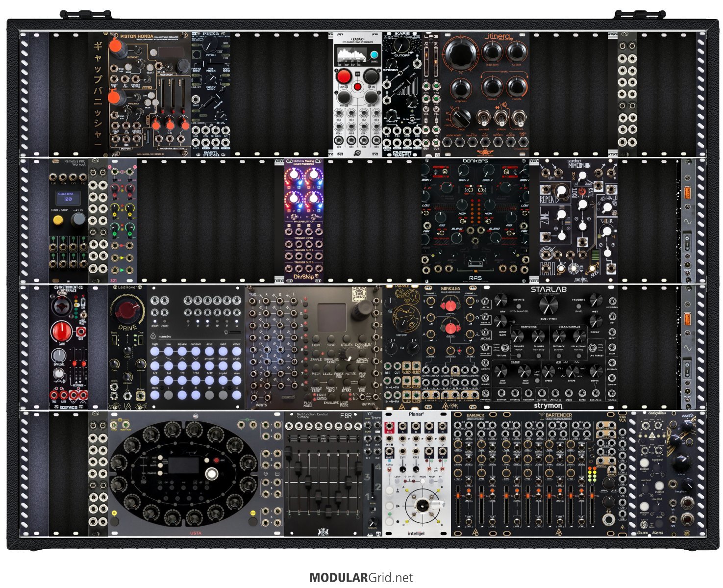Select the passive multiple beside Pamela's Workout
Viewport: 723px width, 588px height.
[98, 220]
